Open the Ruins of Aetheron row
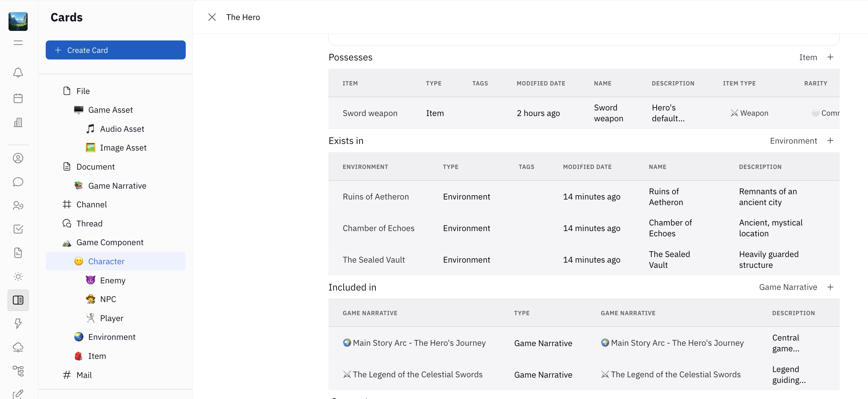 375,197
